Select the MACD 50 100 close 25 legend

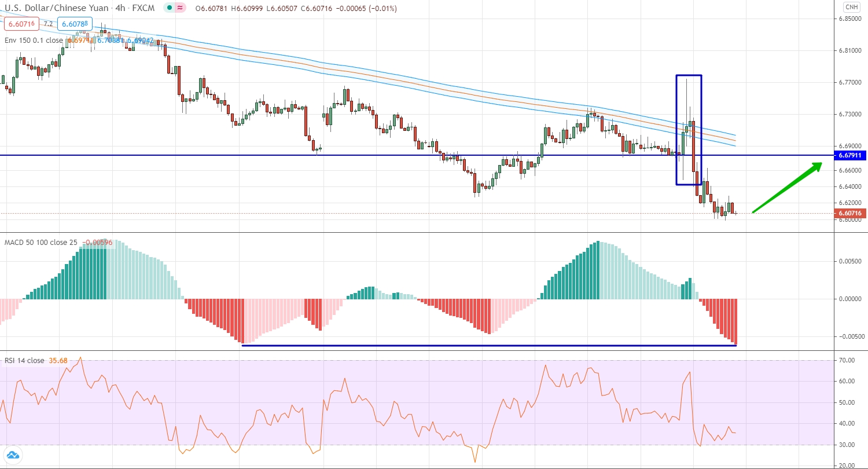tap(41, 242)
